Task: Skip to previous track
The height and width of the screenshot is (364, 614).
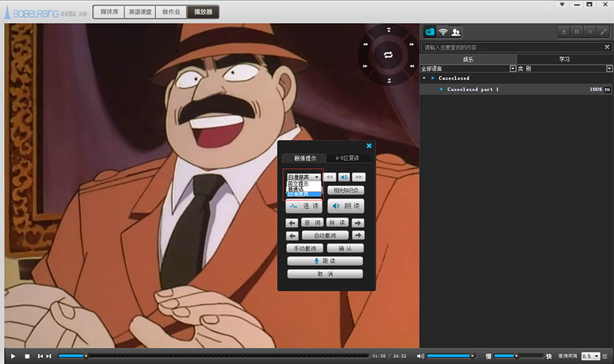Action: (x=40, y=357)
